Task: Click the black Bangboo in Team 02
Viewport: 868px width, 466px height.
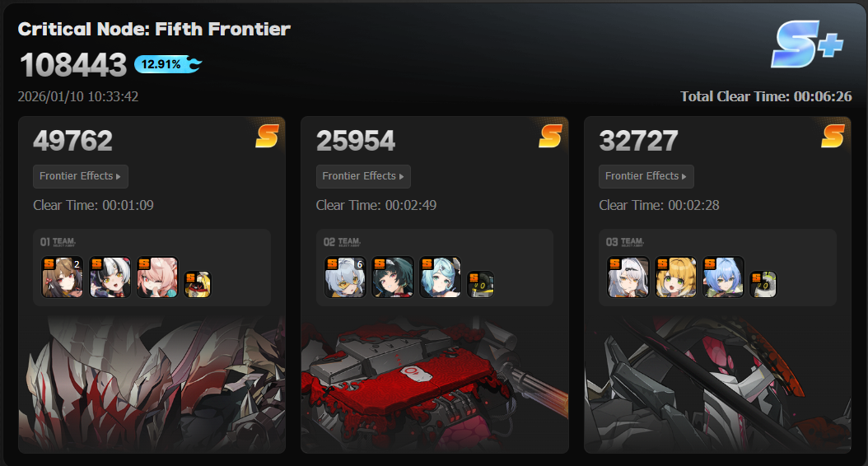Action: (480, 284)
